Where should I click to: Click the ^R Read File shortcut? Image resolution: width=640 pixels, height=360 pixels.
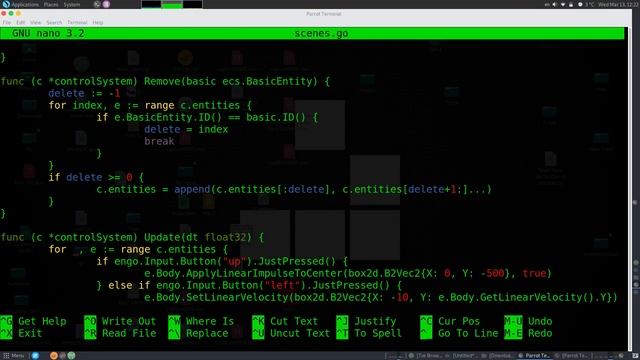coord(120,333)
